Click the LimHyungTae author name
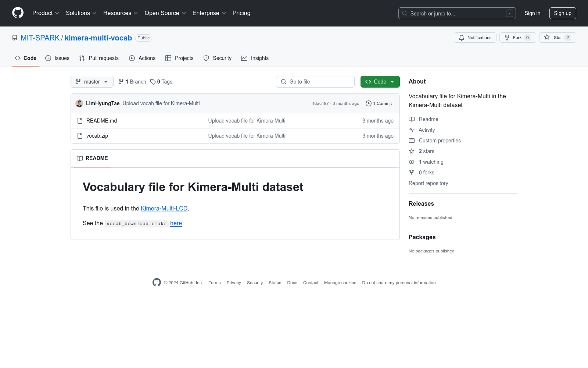588x368 pixels. pyautogui.click(x=103, y=103)
